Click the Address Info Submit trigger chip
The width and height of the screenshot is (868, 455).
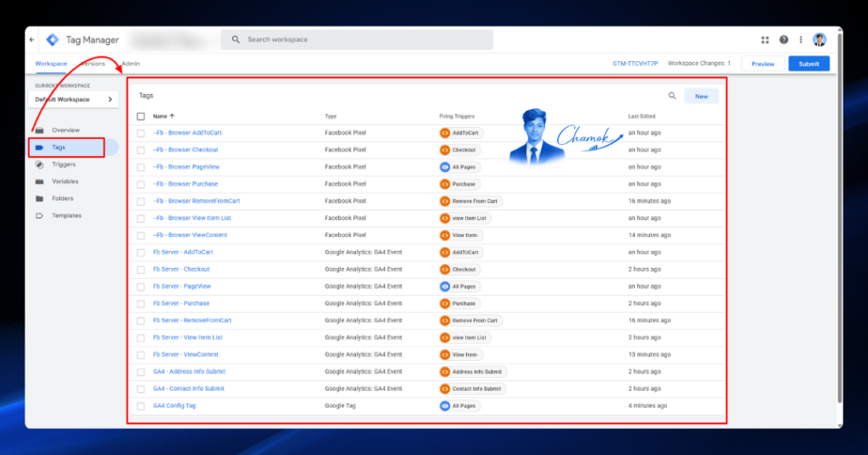click(x=473, y=372)
